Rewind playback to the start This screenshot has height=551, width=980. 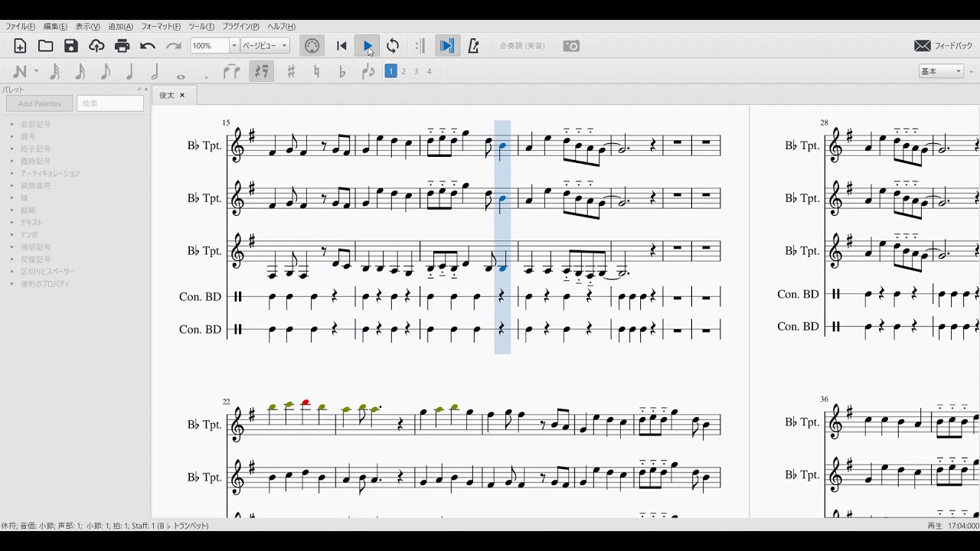(x=341, y=46)
